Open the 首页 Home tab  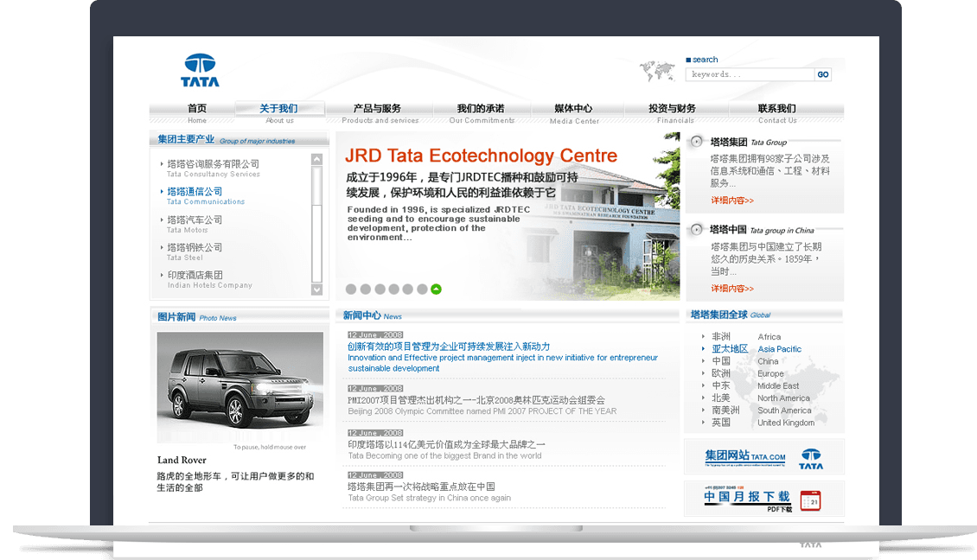tap(196, 108)
